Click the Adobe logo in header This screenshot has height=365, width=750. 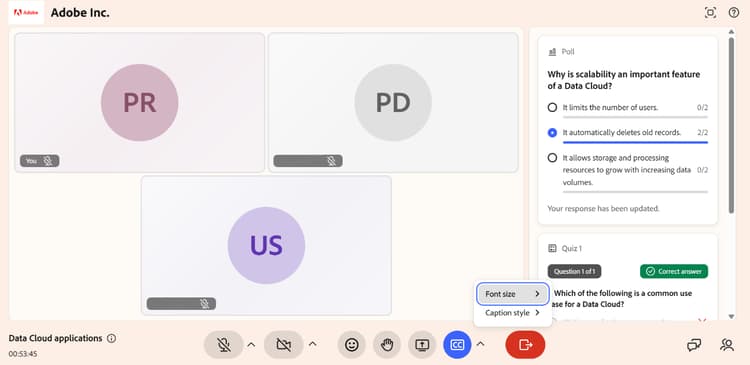click(26, 12)
